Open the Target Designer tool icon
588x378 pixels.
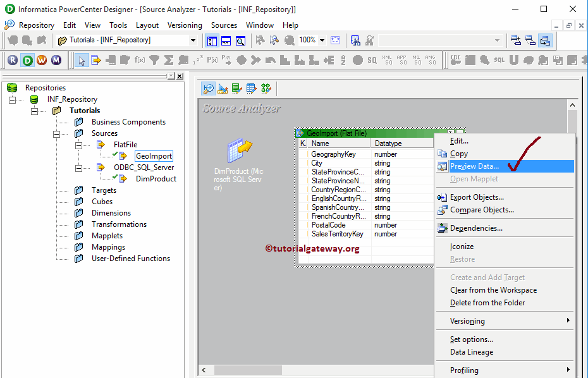pyautogui.click(x=223, y=88)
